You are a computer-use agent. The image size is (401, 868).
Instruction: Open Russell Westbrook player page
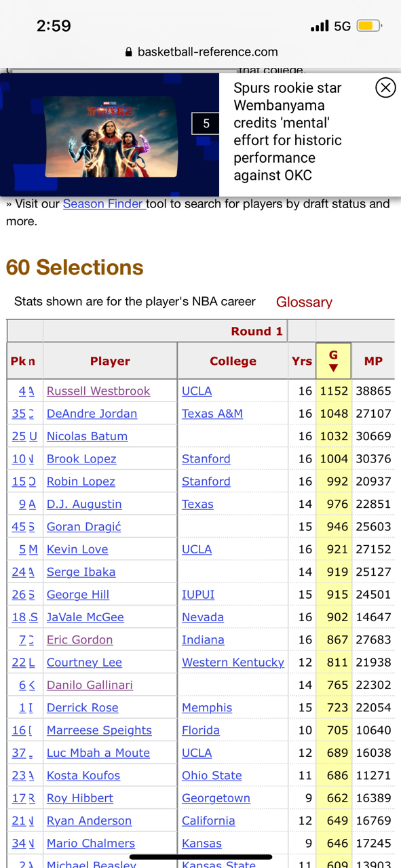click(98, 391)
